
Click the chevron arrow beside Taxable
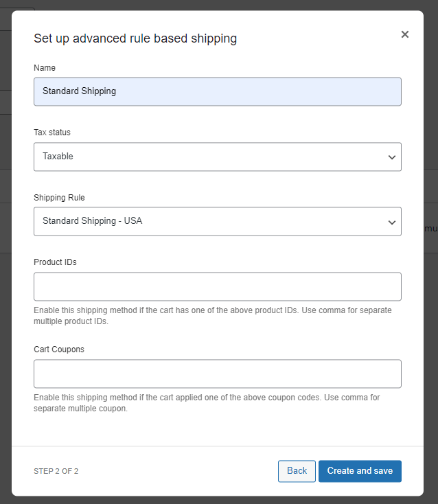pyautogui.click(x=392, y=157)
